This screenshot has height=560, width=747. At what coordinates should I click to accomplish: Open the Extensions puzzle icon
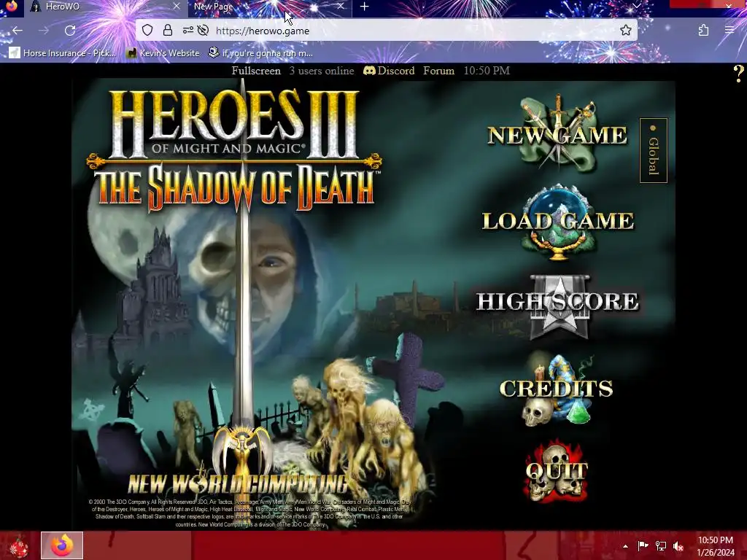(703, 31)
